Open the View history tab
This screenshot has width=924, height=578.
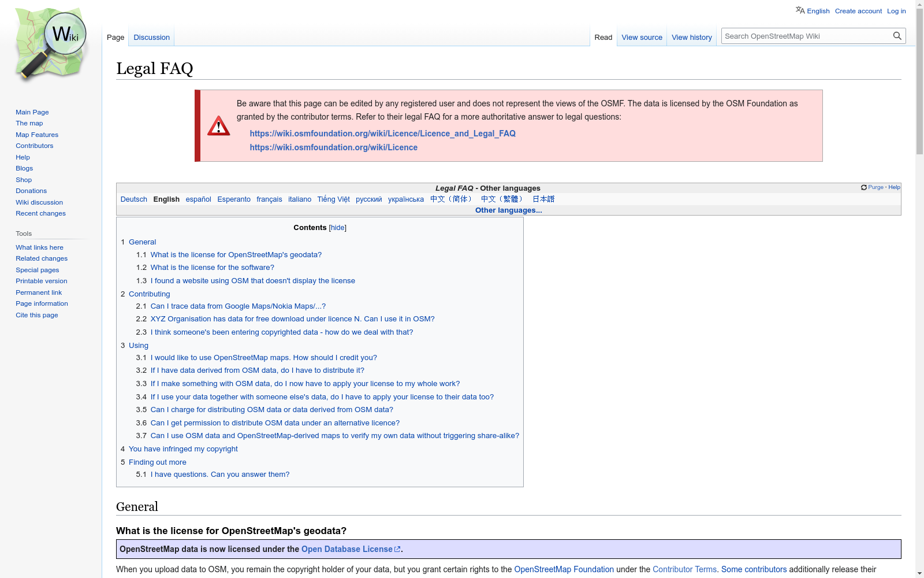coord(692,37)
